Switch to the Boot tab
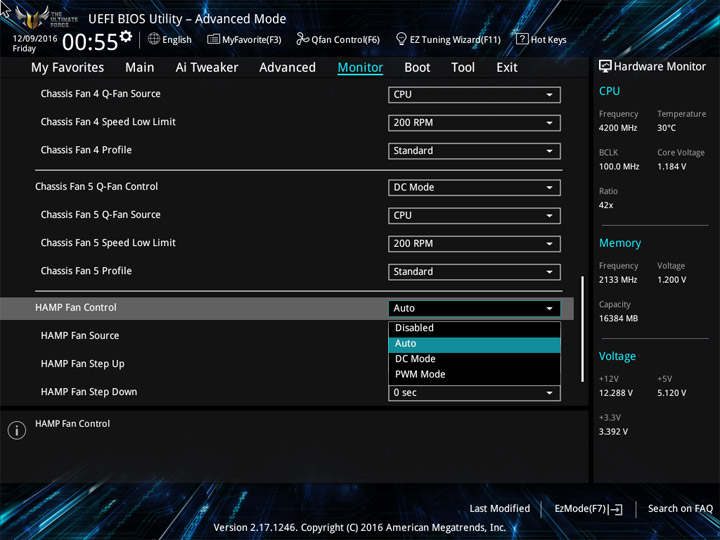The image size is (720, 540). [417, 68]
